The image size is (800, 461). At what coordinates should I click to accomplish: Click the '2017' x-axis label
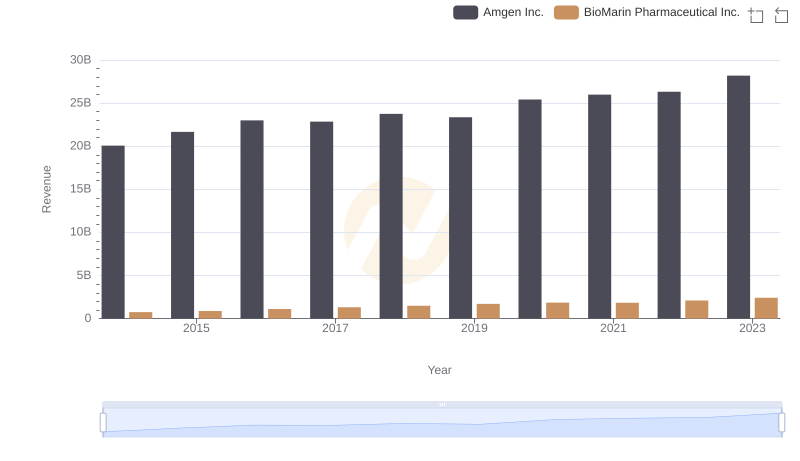335,328
